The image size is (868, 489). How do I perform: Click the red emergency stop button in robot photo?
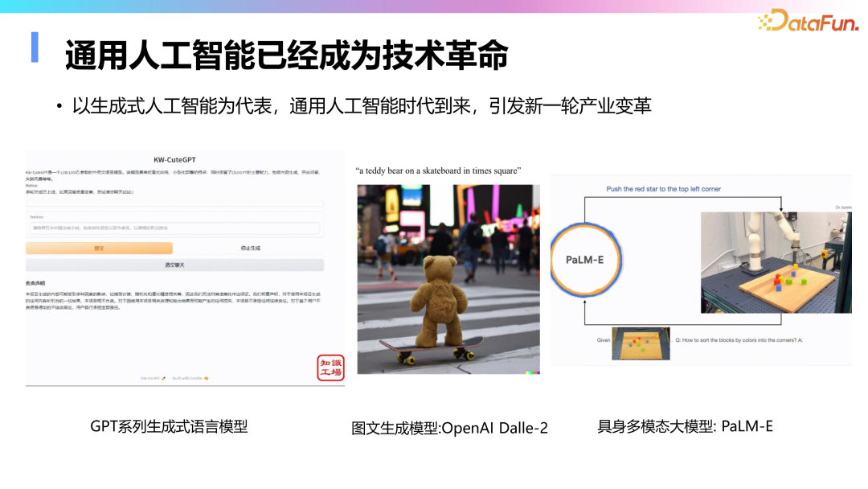[x=825, y=253]
